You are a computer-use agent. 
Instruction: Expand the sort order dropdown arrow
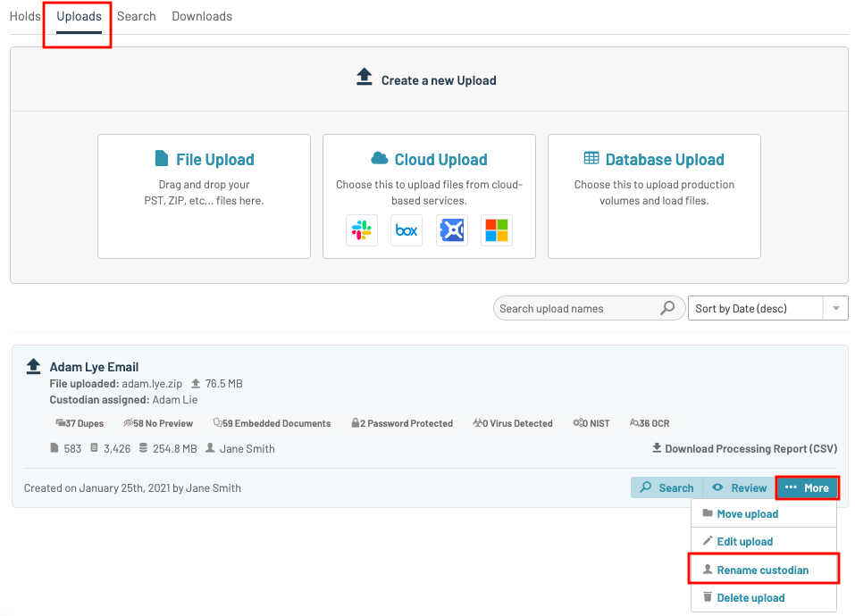coord(836,308)
